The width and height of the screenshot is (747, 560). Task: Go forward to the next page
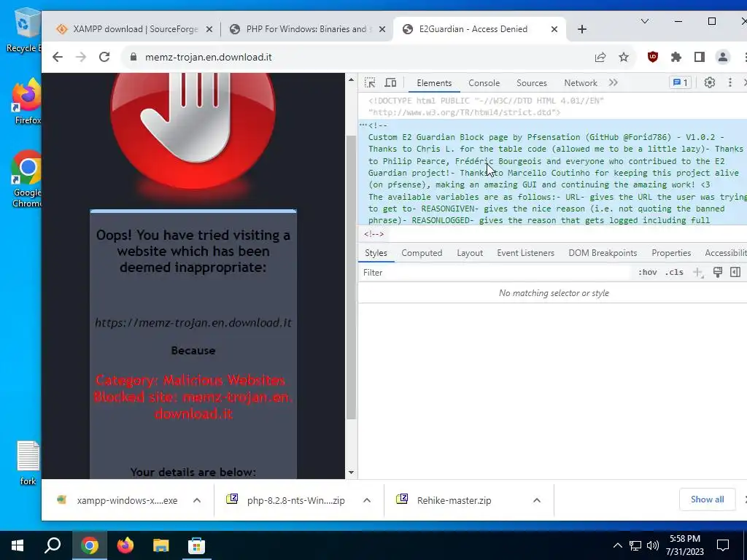click(x=81, y=57)
